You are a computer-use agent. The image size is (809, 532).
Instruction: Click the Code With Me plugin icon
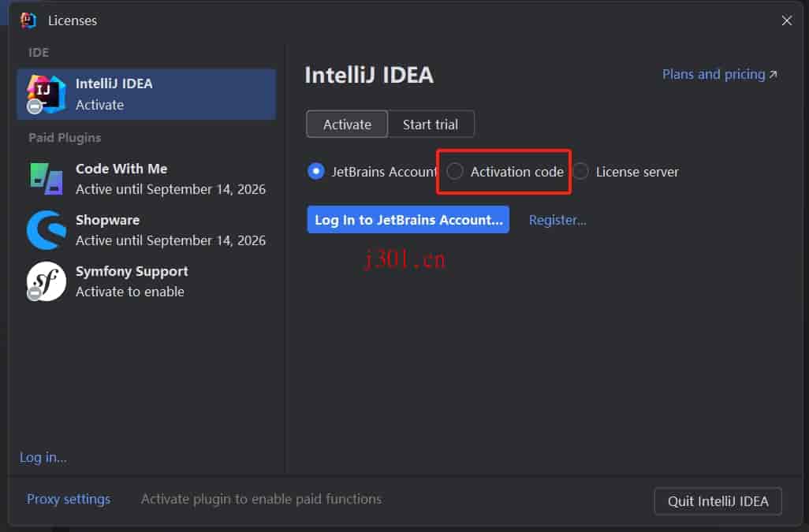tap(46, 178)
